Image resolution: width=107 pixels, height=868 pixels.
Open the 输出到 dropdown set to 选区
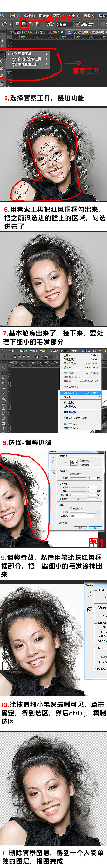(82, 516)
